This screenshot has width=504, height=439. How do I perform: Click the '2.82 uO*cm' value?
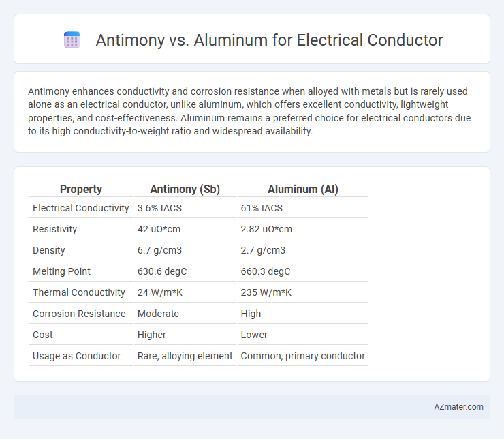click(266, 229)
